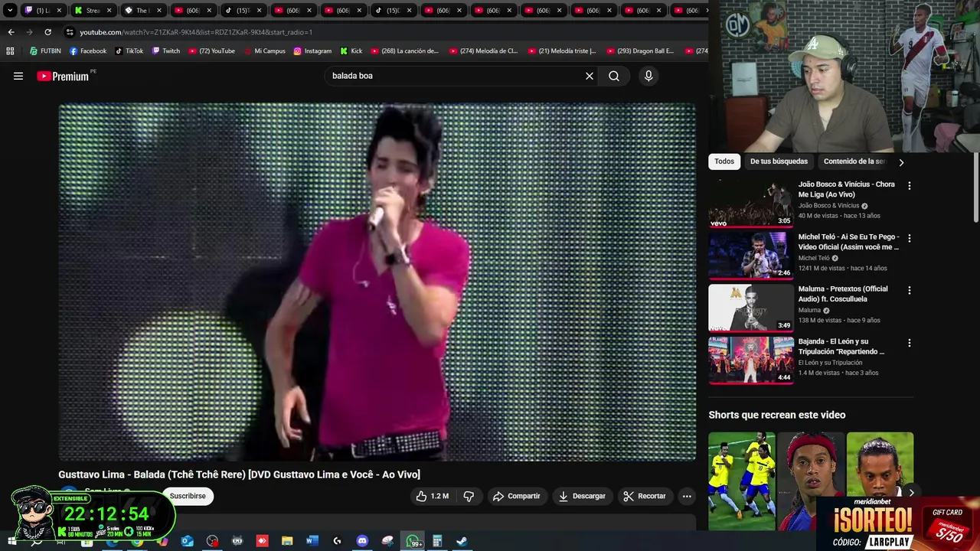
Task: Open the first Short with yellow jerseys
Action: (741, 481)
